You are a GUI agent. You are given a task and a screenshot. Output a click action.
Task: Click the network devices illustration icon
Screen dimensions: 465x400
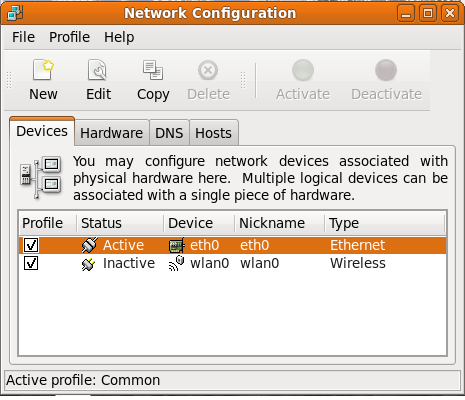pos(41,177)
